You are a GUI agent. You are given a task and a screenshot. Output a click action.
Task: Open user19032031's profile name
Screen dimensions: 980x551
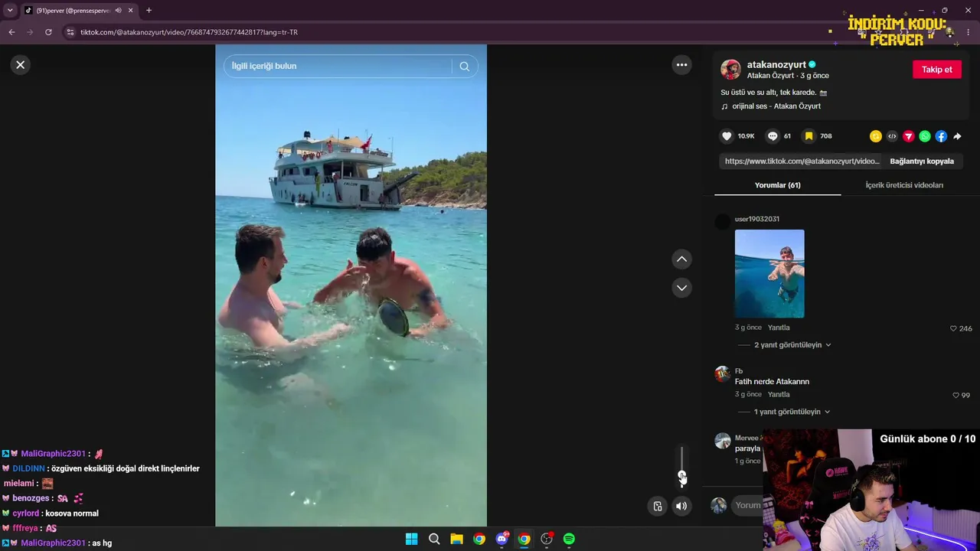(757, 219)
